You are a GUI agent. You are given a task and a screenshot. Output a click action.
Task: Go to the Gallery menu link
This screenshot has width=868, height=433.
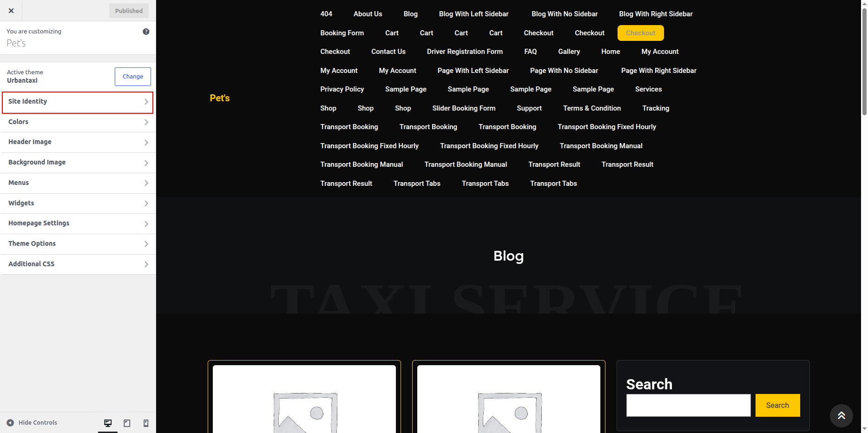[x=569, y=52]
